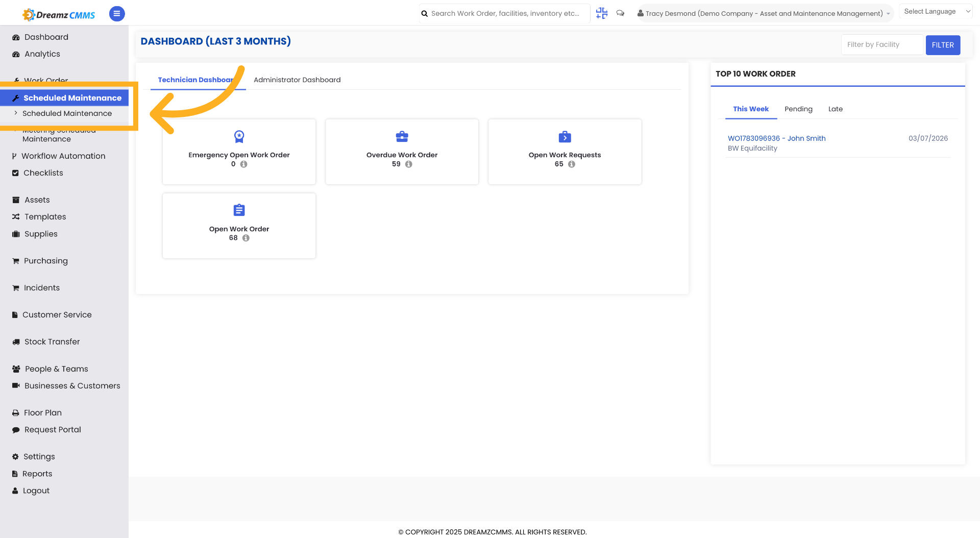Image resolution: width=980 pixels, height=538 pixels.
Task: Open the chat messages icon
Action: (x=620, y=13)
